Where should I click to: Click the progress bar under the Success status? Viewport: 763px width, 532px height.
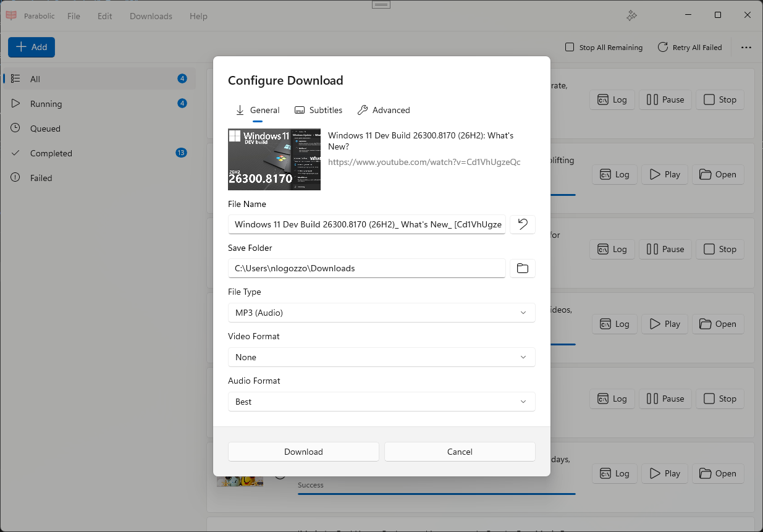[x=436, y=494]
